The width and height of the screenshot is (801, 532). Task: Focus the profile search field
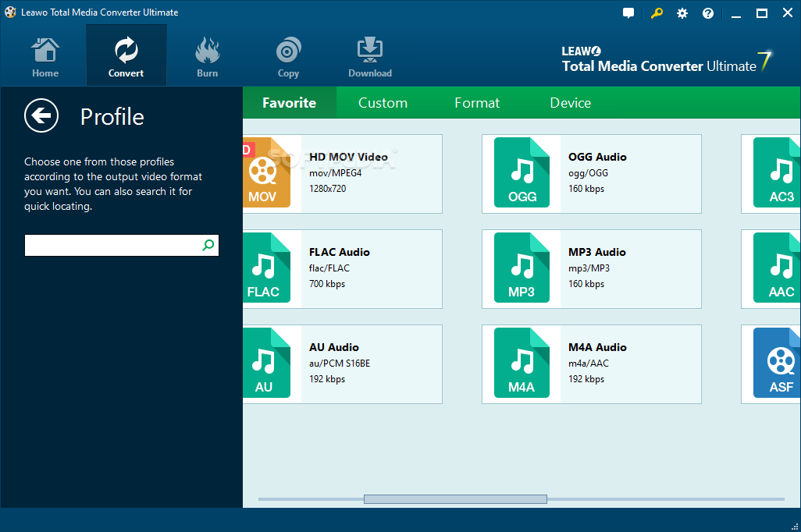pyautogui.click(x=122, y=246)
